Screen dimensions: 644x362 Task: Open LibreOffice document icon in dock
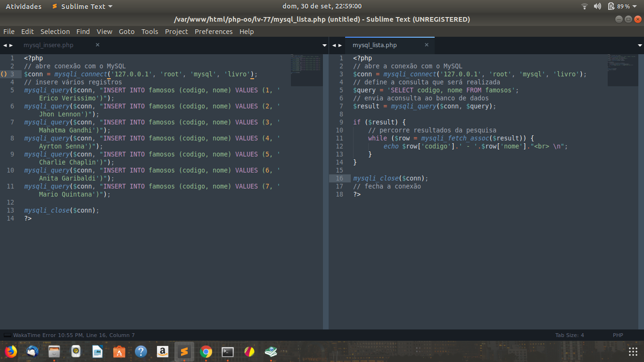pyautogui.click(x=97, y=352)
